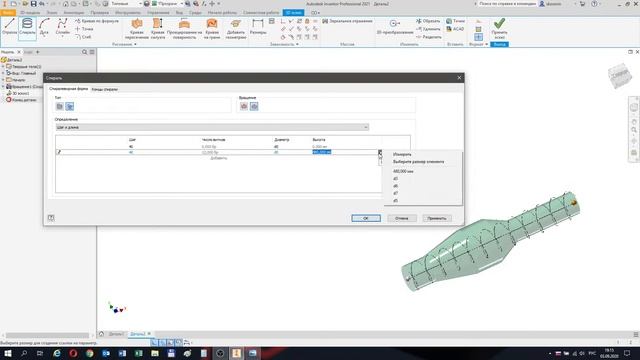Image resolution: width=640 pixels, height=360 pixels.
Task: Choose Измерить from the flyout menu
Action: tap(402, 154)
